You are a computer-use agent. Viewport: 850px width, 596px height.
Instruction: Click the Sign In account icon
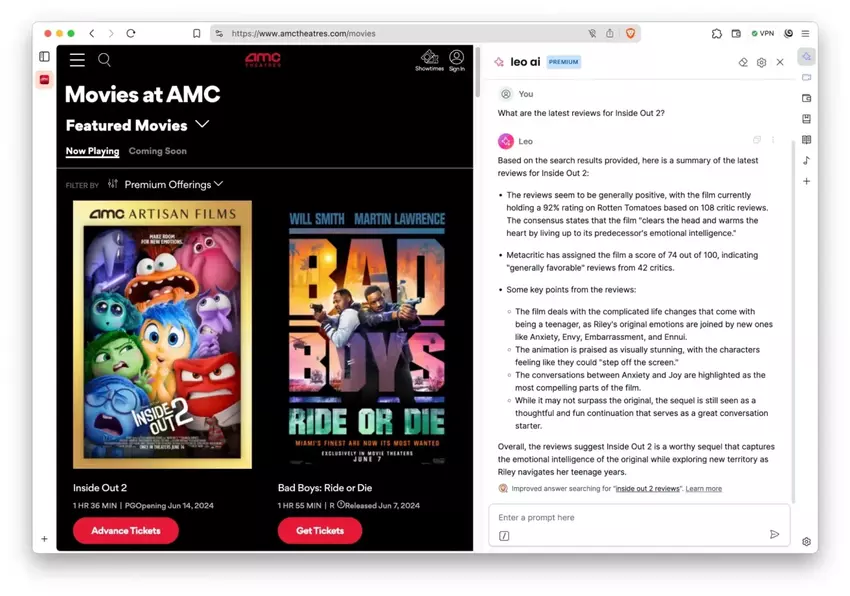tap(457, 57)
